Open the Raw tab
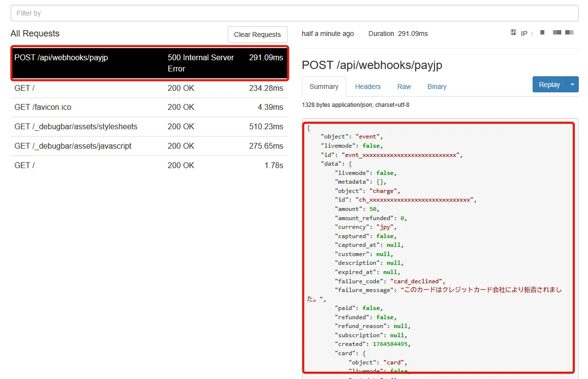Viewport: 588px width, 379px height. 404,86
